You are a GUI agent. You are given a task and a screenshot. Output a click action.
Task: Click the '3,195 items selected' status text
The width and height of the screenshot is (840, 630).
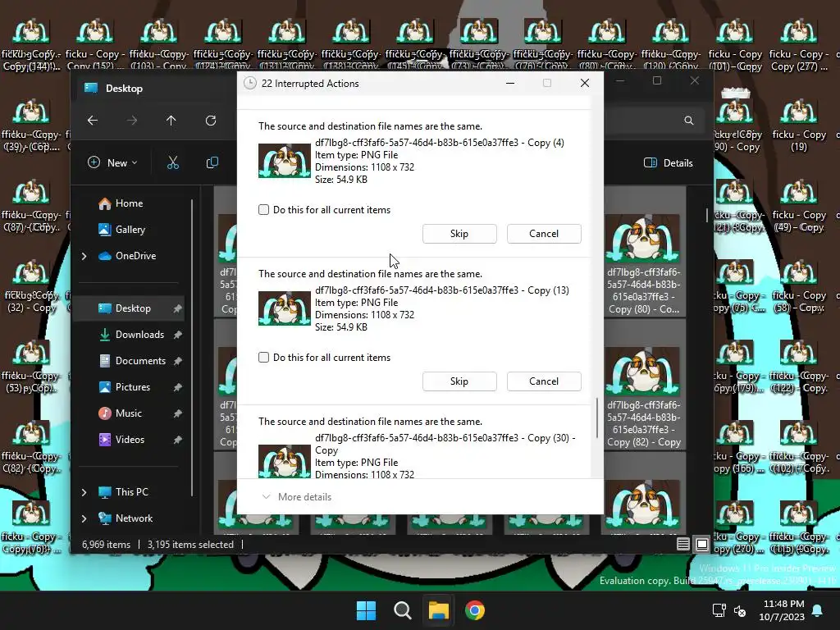190,545
